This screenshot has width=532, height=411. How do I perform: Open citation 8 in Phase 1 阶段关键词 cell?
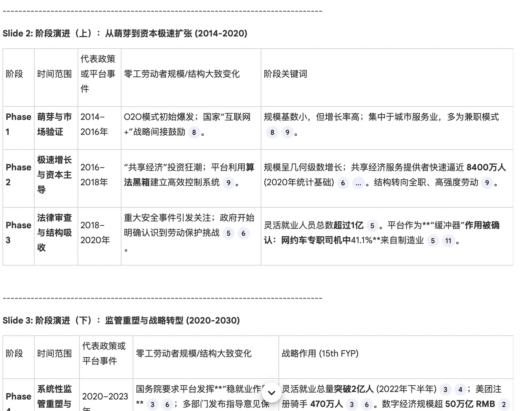tap(272, 132)
